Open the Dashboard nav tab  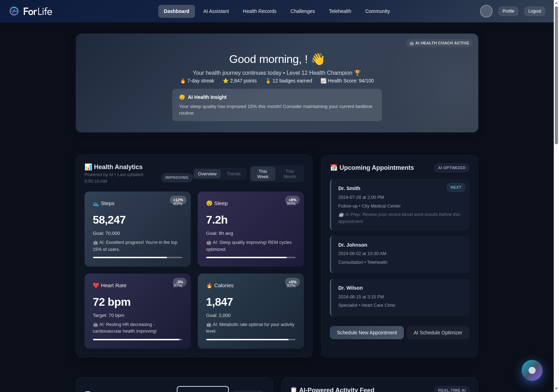[x=176, y=11]
